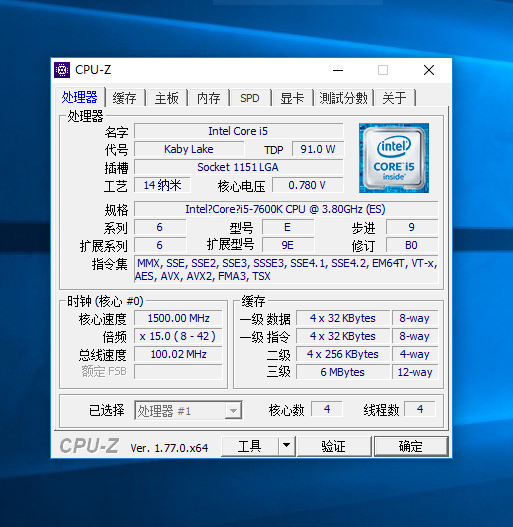Click the 工具 button
Screen dimensions: 513x527
pyautogui.click(x=250, y=446)
